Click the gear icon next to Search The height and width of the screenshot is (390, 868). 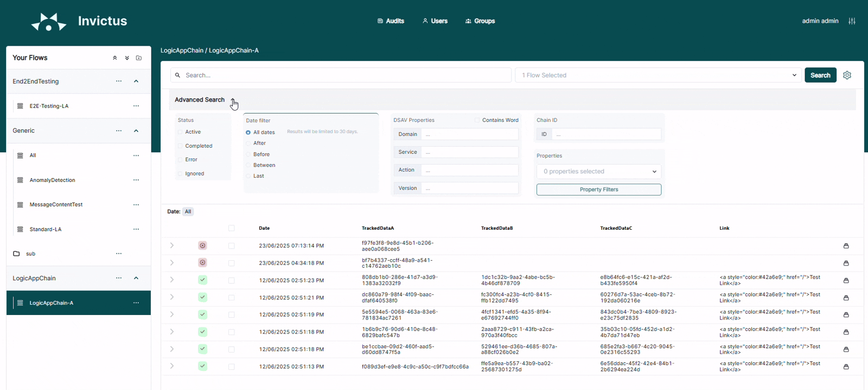coord(847,76)
